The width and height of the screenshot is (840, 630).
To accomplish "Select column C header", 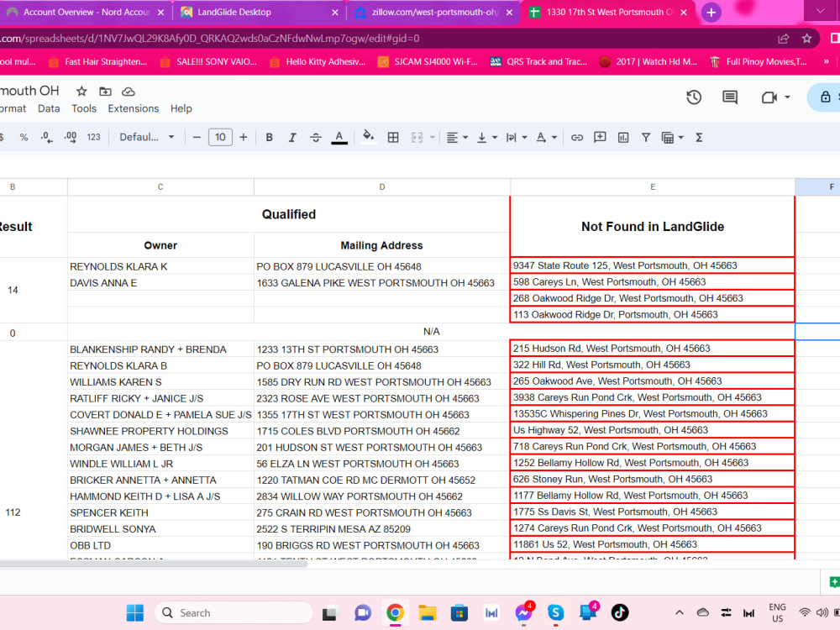I will pyautogui.click(x=160, y=187).
